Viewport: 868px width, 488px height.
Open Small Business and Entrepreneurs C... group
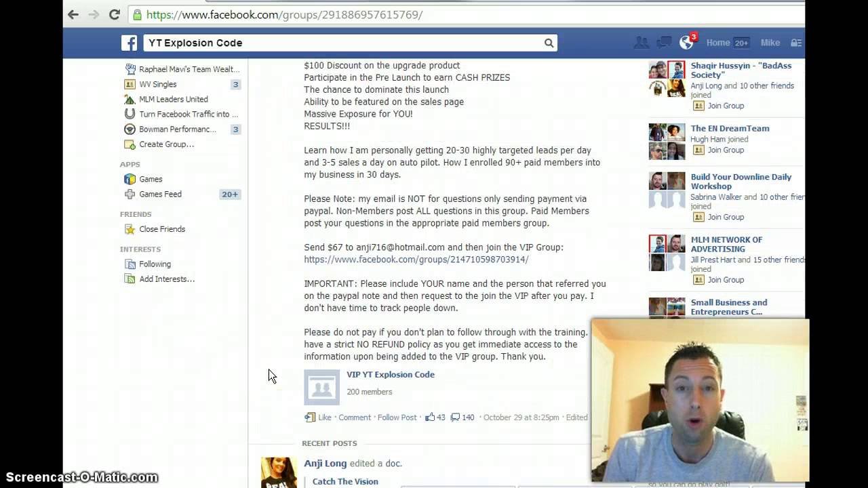(729, 307)
